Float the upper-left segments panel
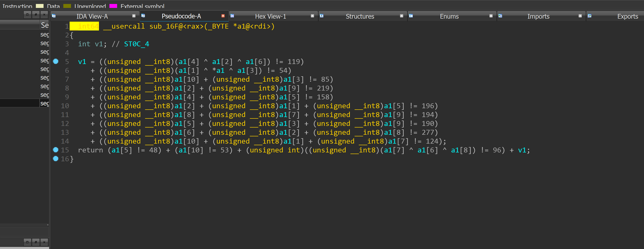This screenshot has width=644, height=249. pos(36,15)
